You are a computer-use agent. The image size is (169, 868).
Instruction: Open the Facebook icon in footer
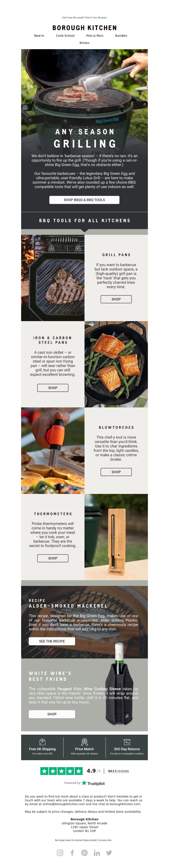click(72, 853)
